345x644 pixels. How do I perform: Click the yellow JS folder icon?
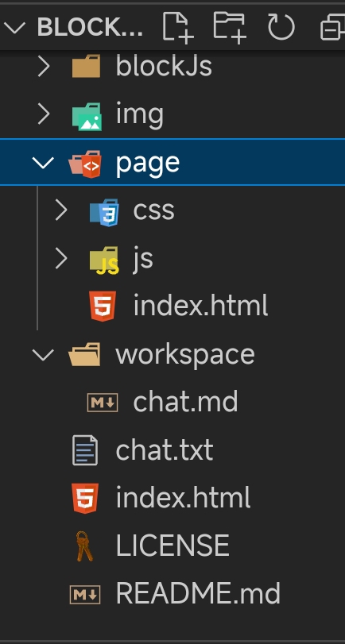(x=104, y=260)
